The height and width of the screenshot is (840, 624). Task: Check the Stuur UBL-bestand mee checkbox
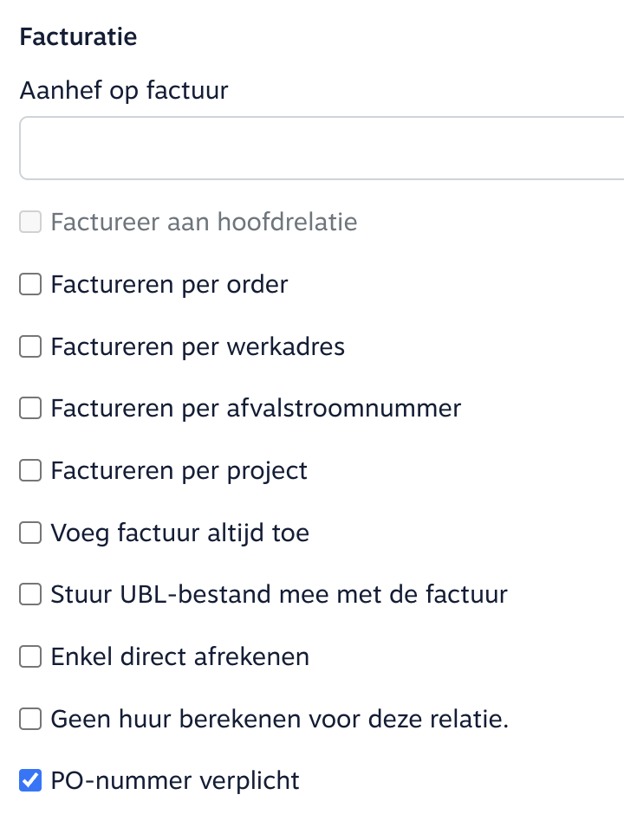[30, 594]
